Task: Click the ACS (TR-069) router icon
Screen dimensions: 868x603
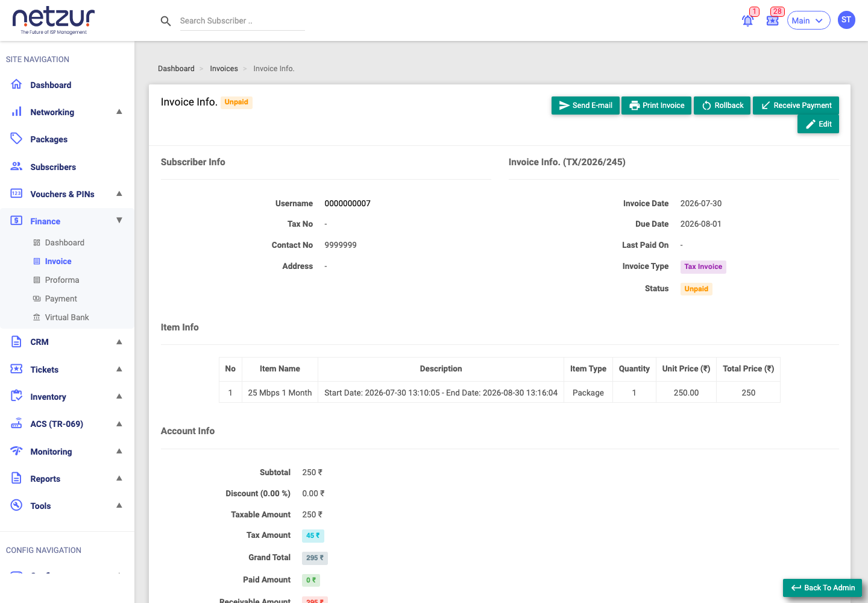Action: pyautogui.click(x=16, y=423)
